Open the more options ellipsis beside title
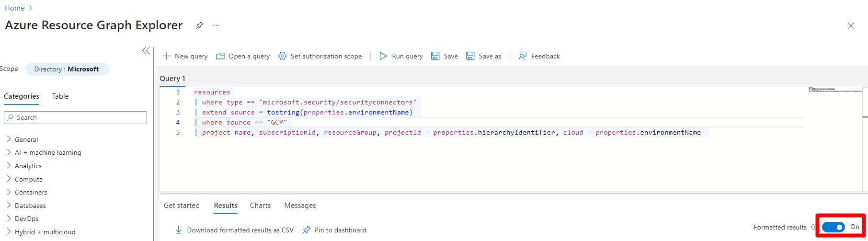Image resolution: width=868 pixels, height=241 pixels. pyautogui.click(x=217, y=25)
